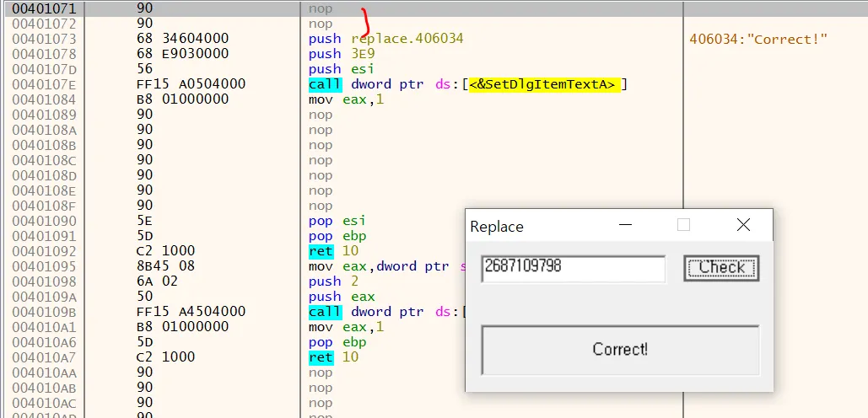
Task: Click pop ebp at address 00401091
Action: click(337, 236)
